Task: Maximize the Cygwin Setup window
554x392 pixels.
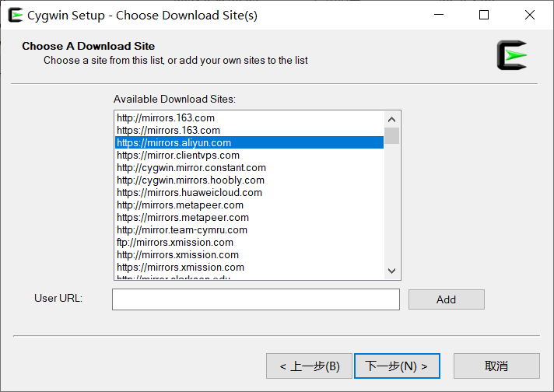Action: click(484, 15)
